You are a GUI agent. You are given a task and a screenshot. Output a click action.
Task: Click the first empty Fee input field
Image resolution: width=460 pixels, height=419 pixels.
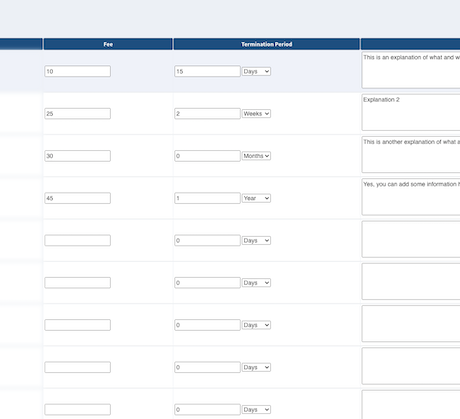(x=78, y=241)
